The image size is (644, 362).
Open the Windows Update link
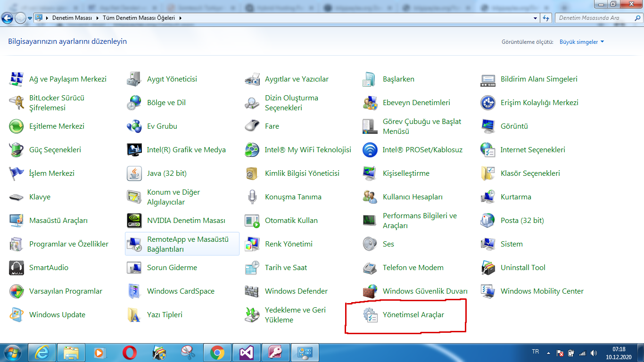pos(57,315)
